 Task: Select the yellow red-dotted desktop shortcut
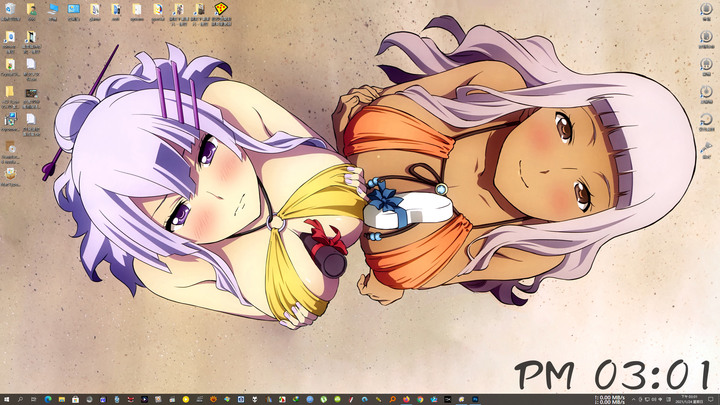pyautogui.click(x=221, y=14)
